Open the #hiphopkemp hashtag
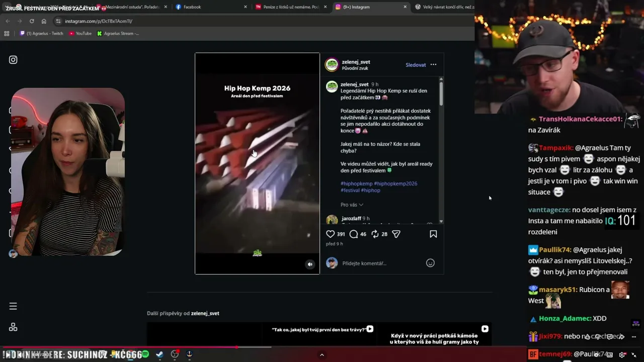This screenshot has height=362, width=644. click(356, 184)
